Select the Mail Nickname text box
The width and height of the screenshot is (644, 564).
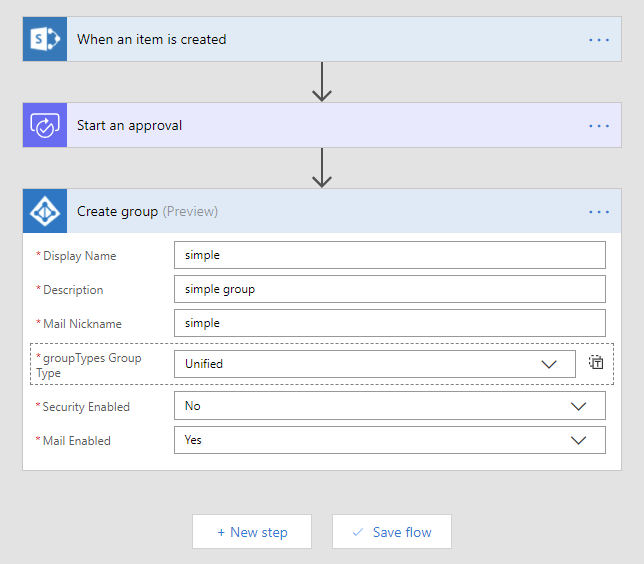(x=389, y=323)
